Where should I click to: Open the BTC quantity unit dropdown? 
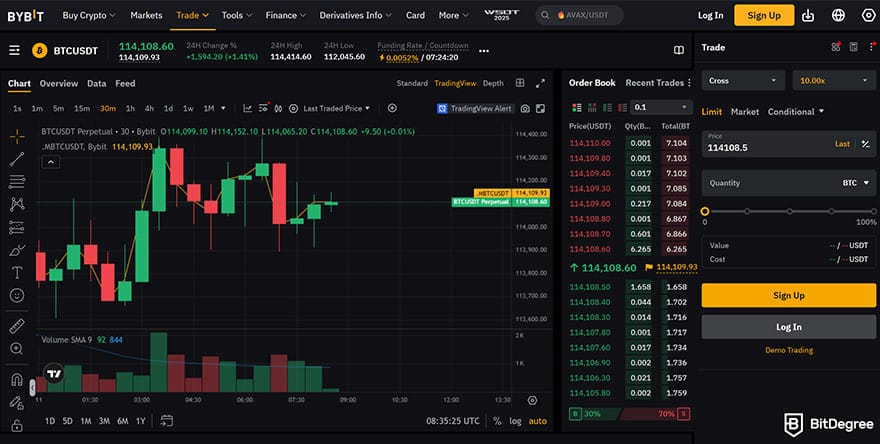click(856, 183)
